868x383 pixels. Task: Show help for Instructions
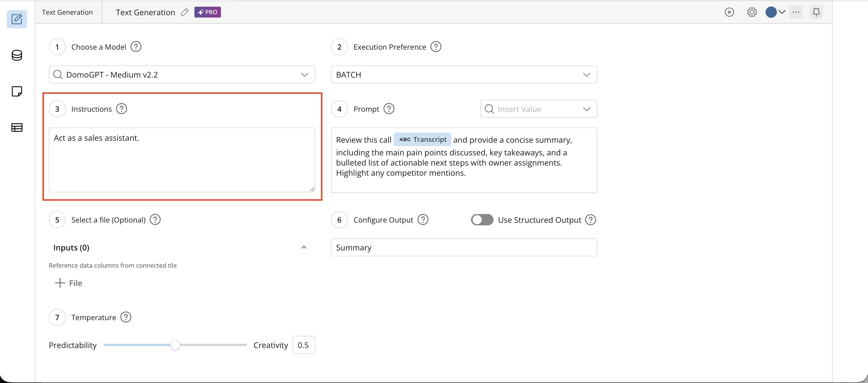(121, 109)
